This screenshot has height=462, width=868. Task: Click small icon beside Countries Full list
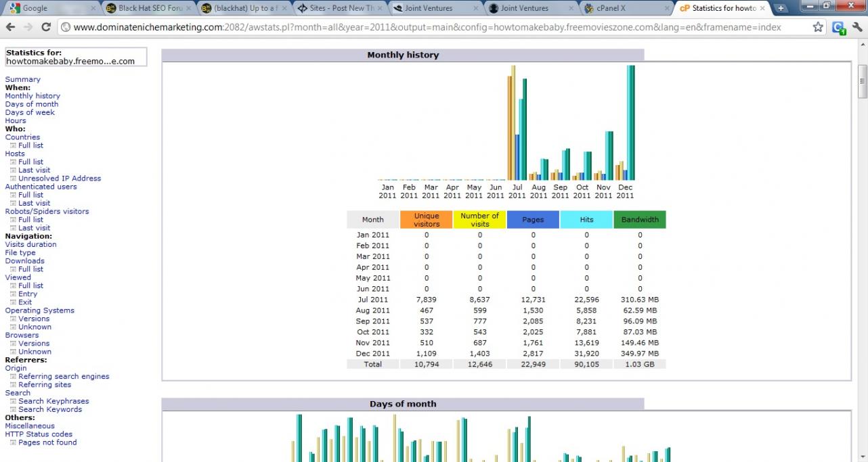tap(14, 145)
